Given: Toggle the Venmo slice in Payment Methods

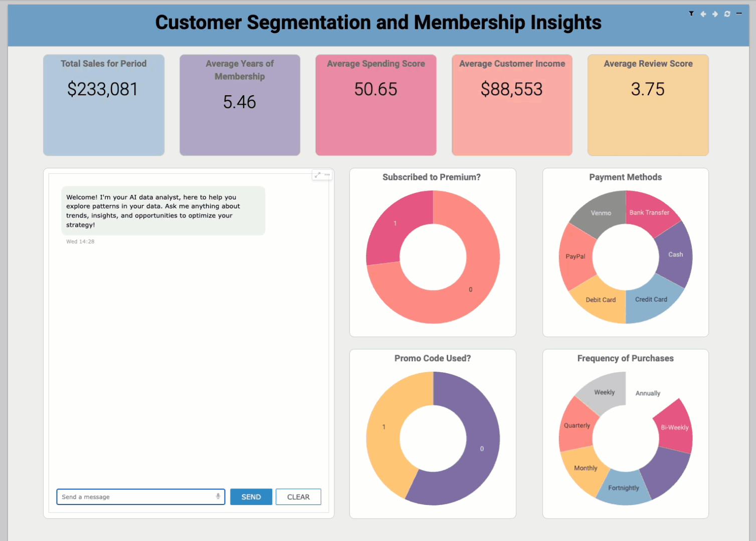Looking at the screenshot, I should coord(600,213).
